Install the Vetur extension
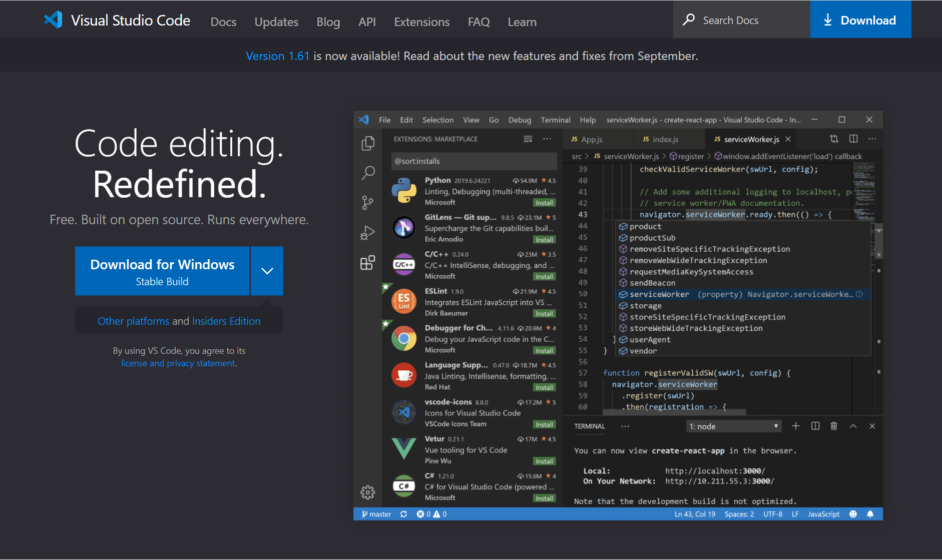942x560 pixels. pyautogui.click(x=544, y=461)
